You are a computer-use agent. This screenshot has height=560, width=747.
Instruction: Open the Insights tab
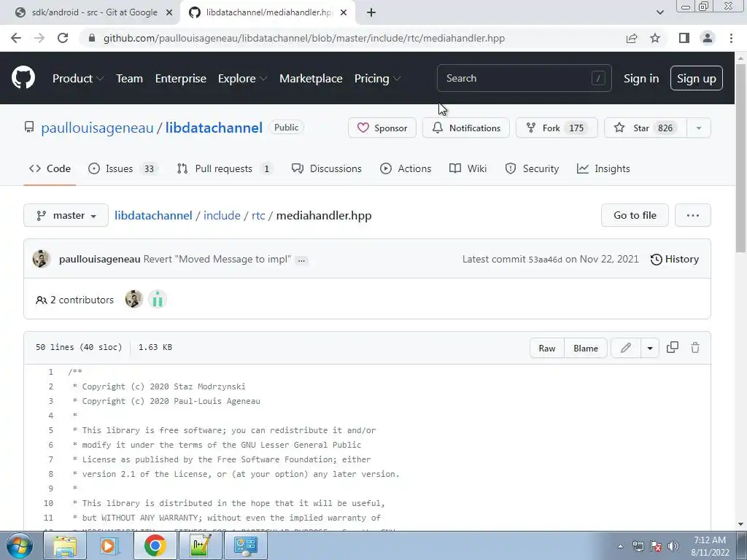pyautogui.click(x=603, y=168)
